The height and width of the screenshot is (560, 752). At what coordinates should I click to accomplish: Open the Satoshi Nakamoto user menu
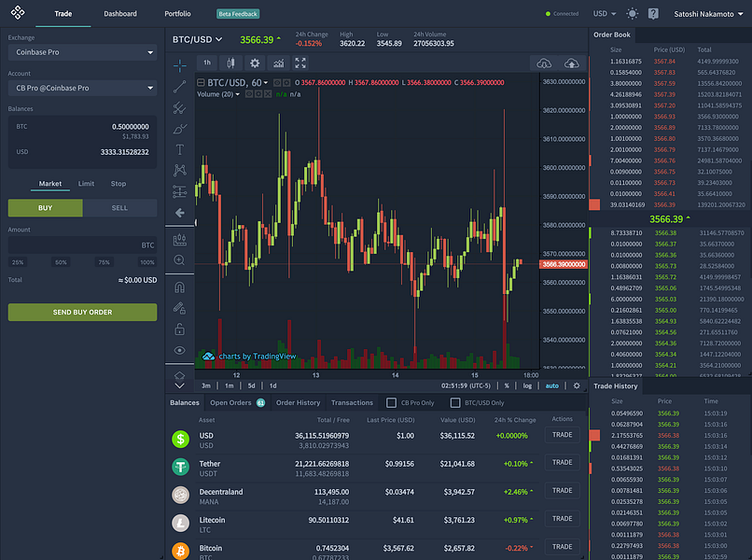(708, 14)
